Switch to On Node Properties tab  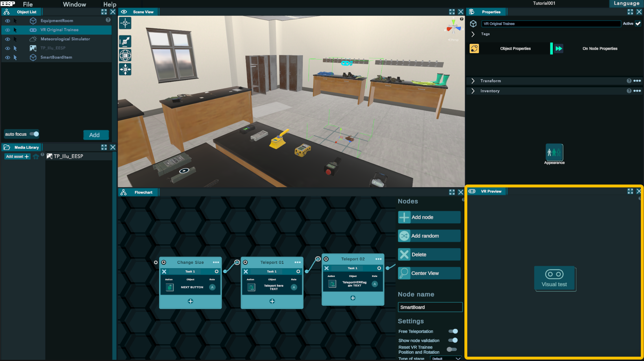point(599,49)
